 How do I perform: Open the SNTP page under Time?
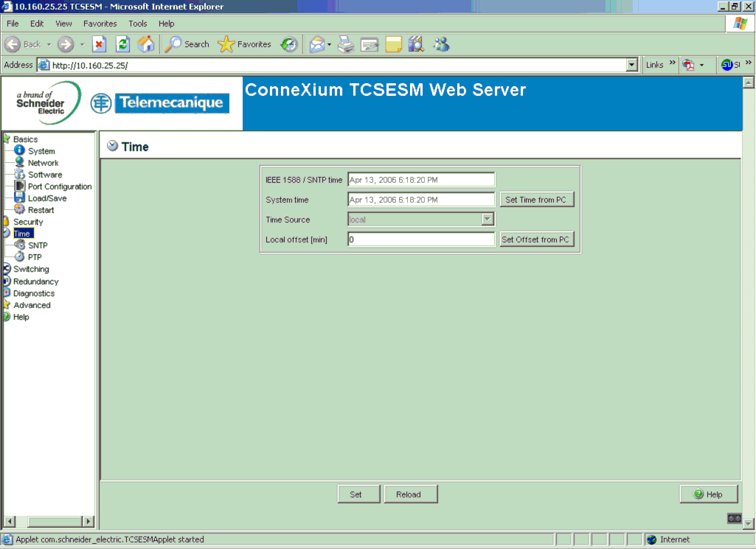point(38,245)
